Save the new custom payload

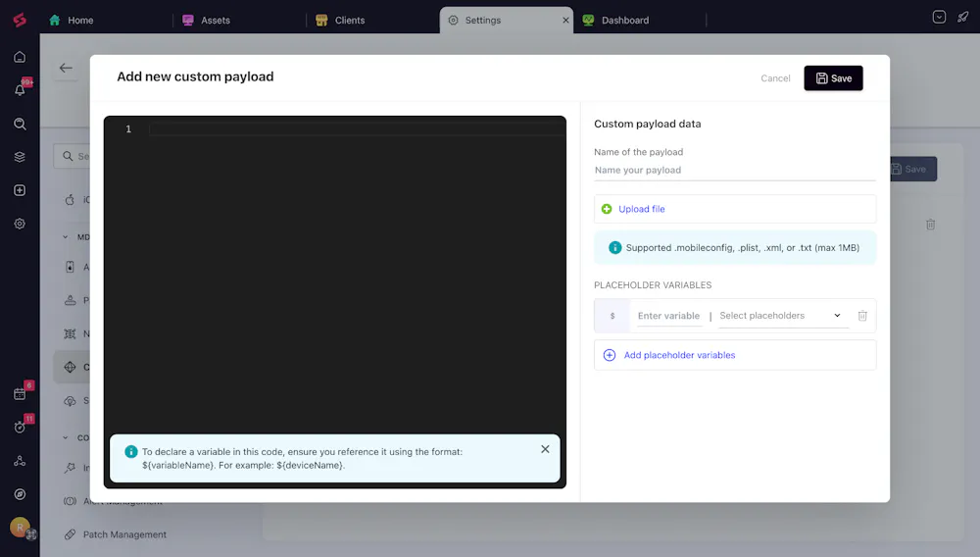tap(833, 78)
